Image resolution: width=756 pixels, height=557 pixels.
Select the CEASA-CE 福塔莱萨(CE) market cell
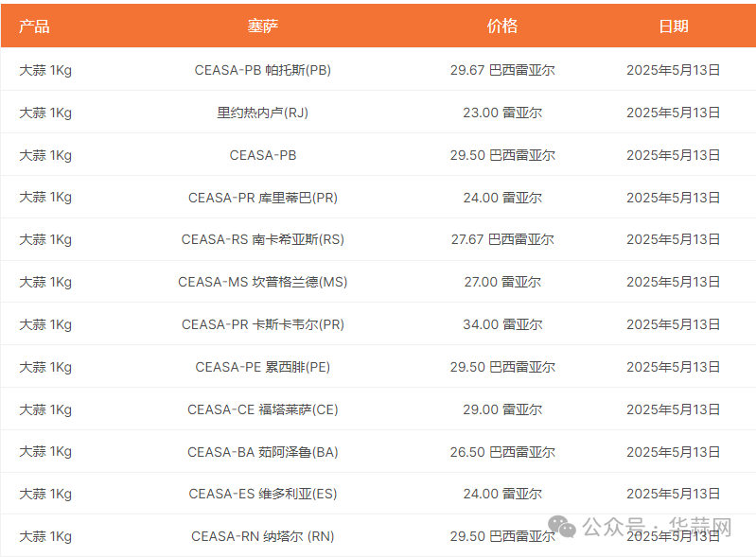pos(262,409)
